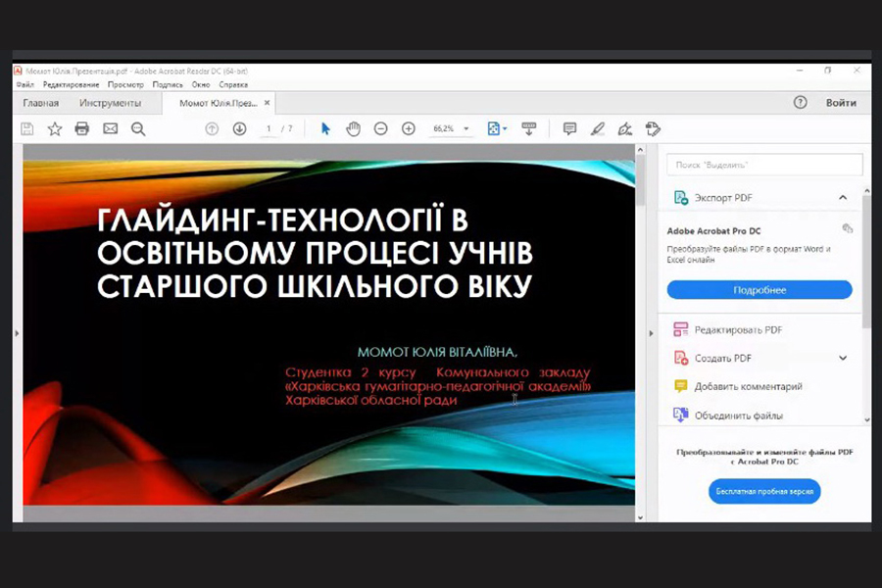Click the Бесплатная пробная версия button
The width and height of the screenshot is (882, 588).
763,491
